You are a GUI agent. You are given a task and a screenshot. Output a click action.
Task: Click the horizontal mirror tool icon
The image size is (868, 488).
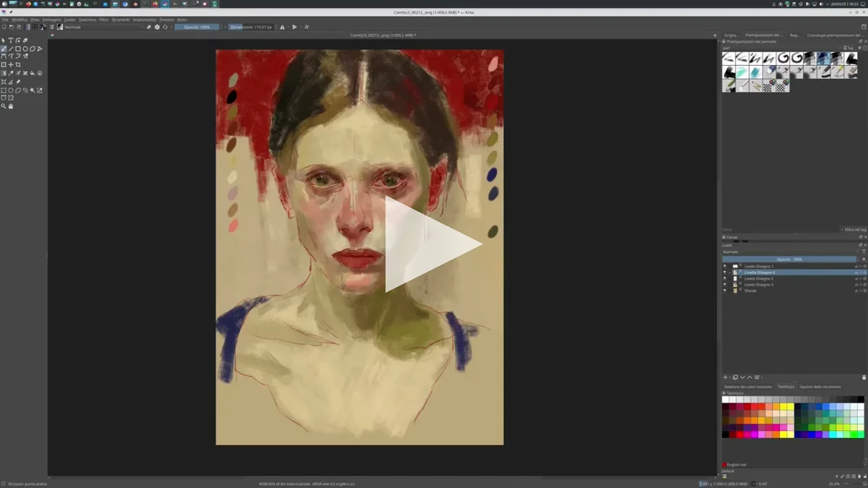282,27
